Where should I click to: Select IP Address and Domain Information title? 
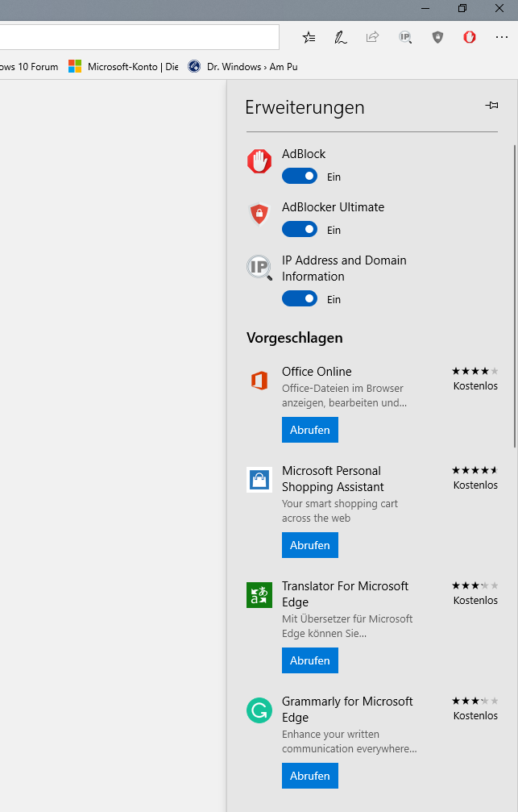[344, 269]
